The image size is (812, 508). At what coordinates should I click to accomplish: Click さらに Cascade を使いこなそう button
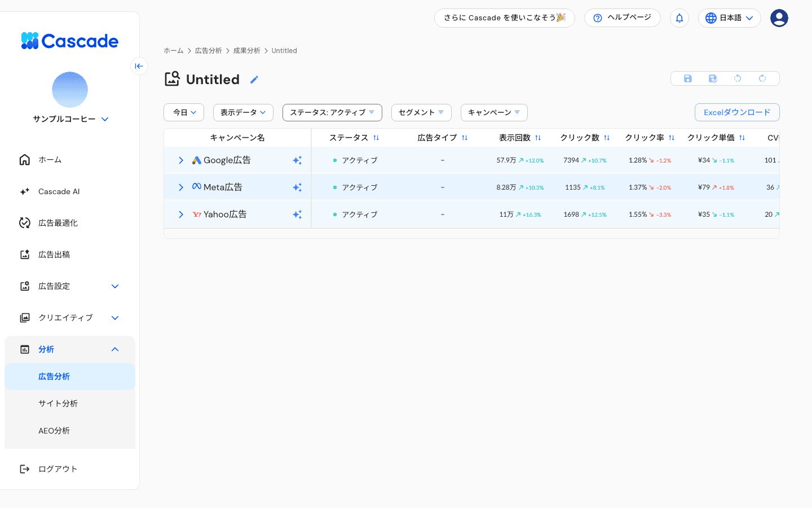click(x=505, y=18)
